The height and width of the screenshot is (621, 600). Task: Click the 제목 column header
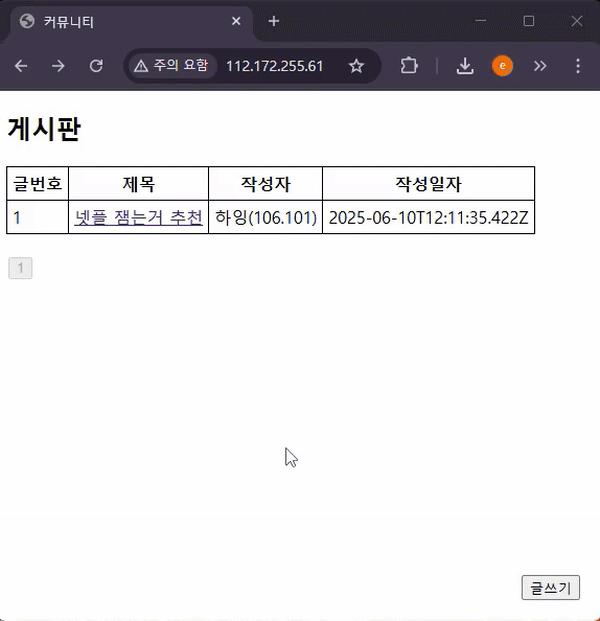coord(139,184)
